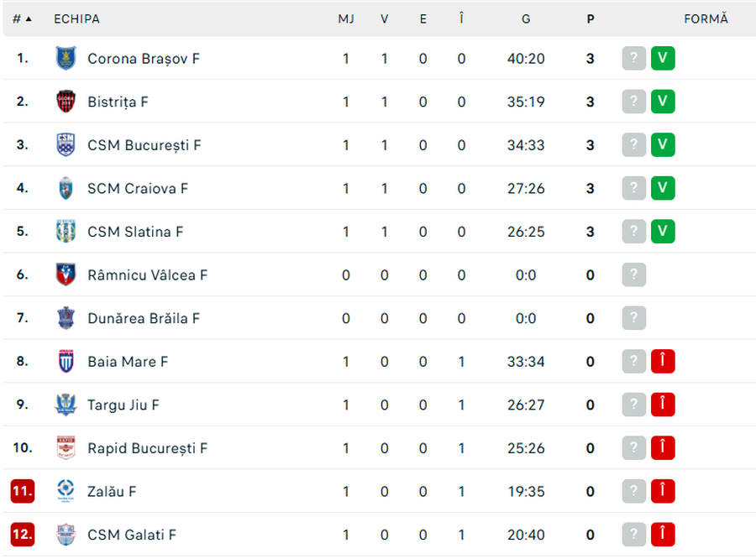Click Corona Brașov's green V form badge

point(663,59)
